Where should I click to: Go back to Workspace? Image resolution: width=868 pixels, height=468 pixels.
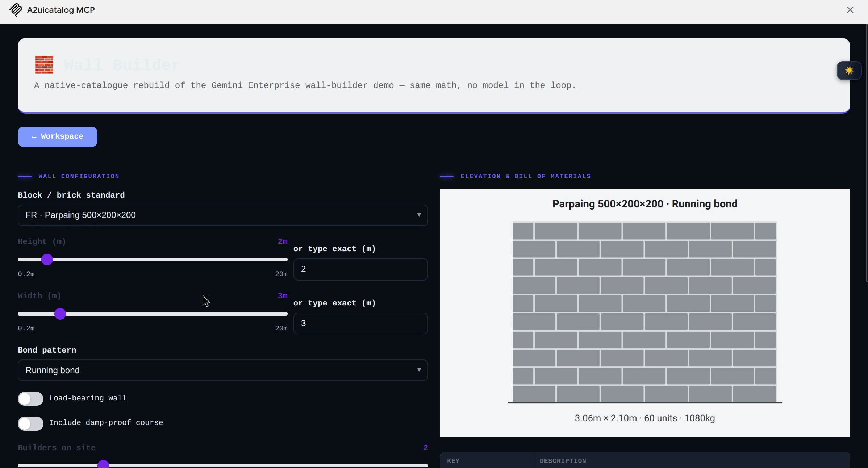[x=58, y=137]
